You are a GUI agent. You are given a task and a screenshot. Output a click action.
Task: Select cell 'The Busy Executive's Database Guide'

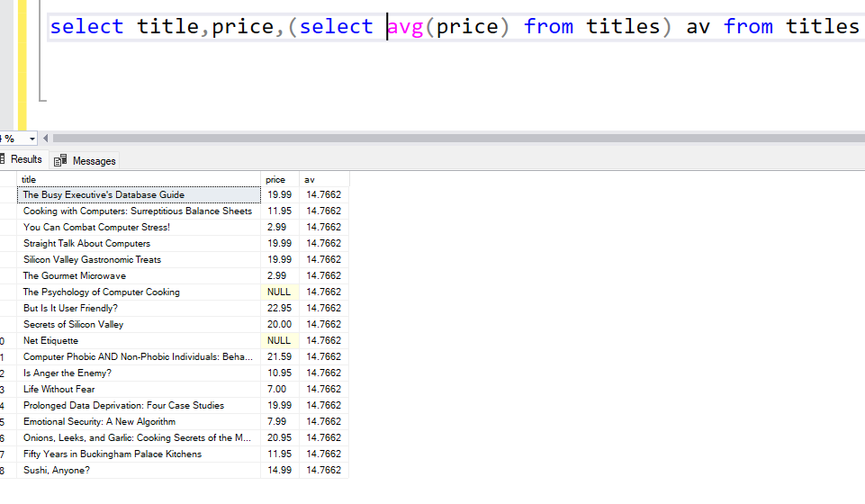[139, 194]
